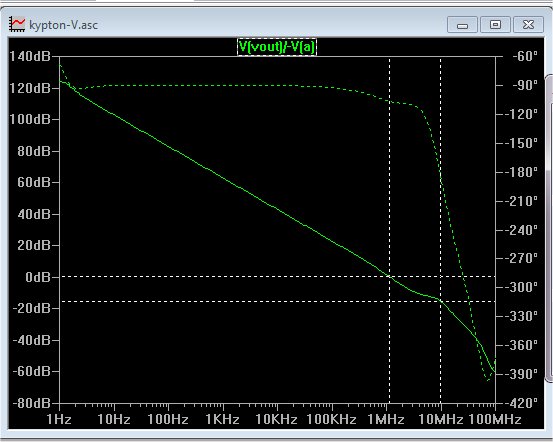Click the kypton-V.asc waveform window icon
Viewport: 553px width, 442px height.
[x=17, y=24]
